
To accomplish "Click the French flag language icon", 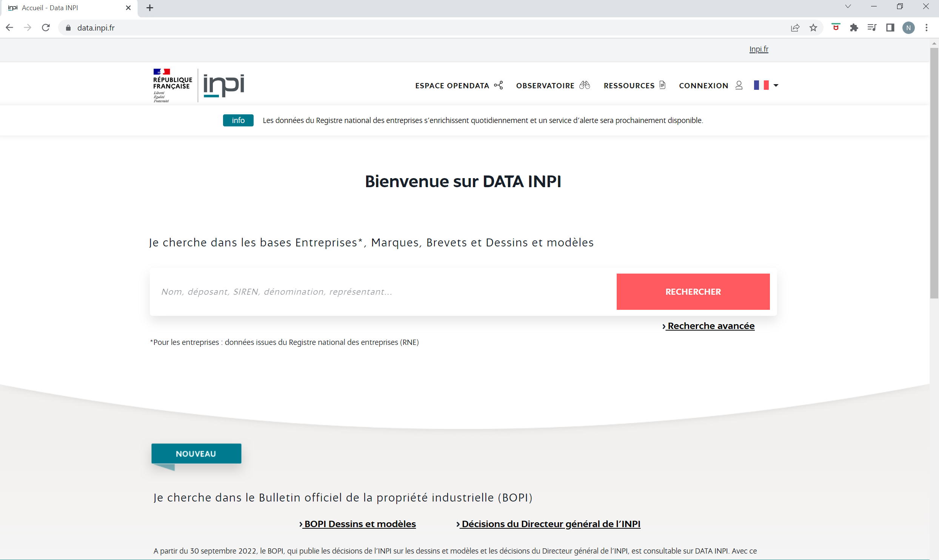I will 761,85.
